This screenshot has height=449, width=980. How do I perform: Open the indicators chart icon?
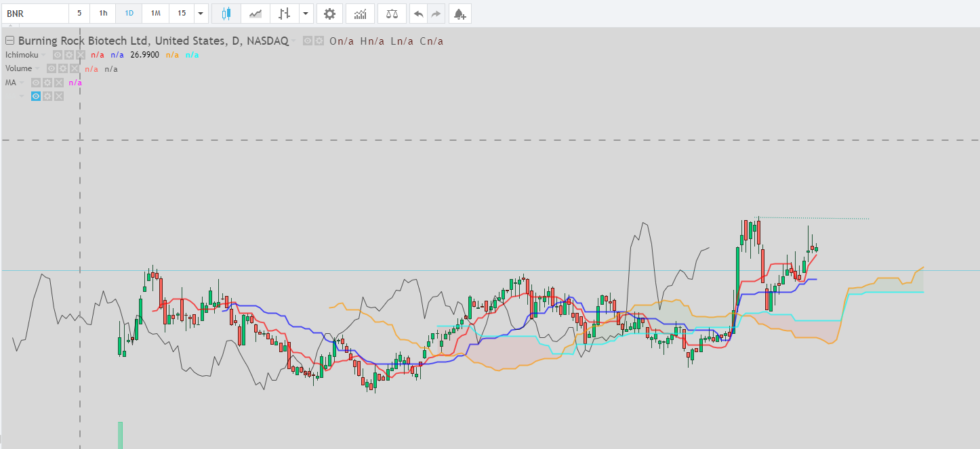point(360,14)
